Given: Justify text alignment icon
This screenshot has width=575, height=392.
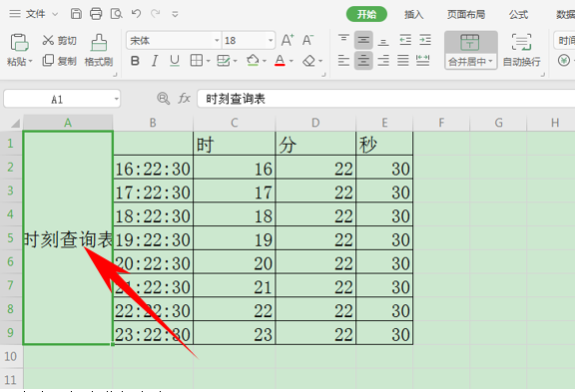Looking at the screenshot, I should tap(403, 60).
